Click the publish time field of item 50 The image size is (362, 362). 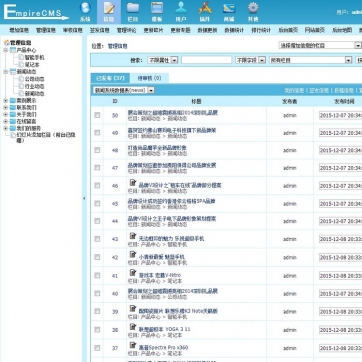[340, 115]
